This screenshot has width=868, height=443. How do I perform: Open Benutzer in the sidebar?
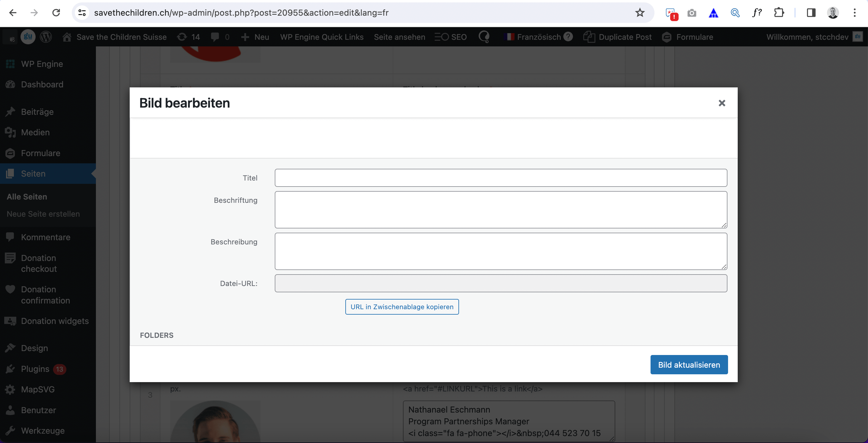[x=48, y=410]
